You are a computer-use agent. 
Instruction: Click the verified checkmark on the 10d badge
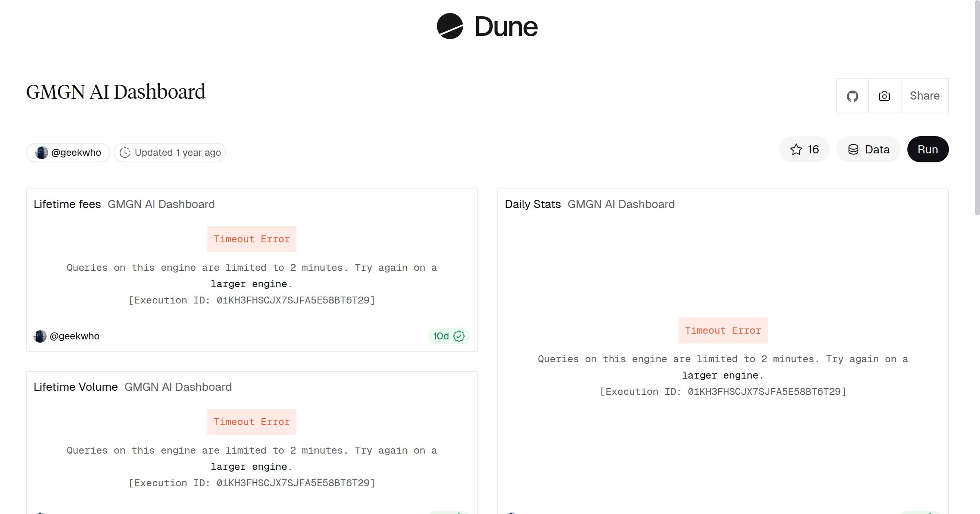459,336
